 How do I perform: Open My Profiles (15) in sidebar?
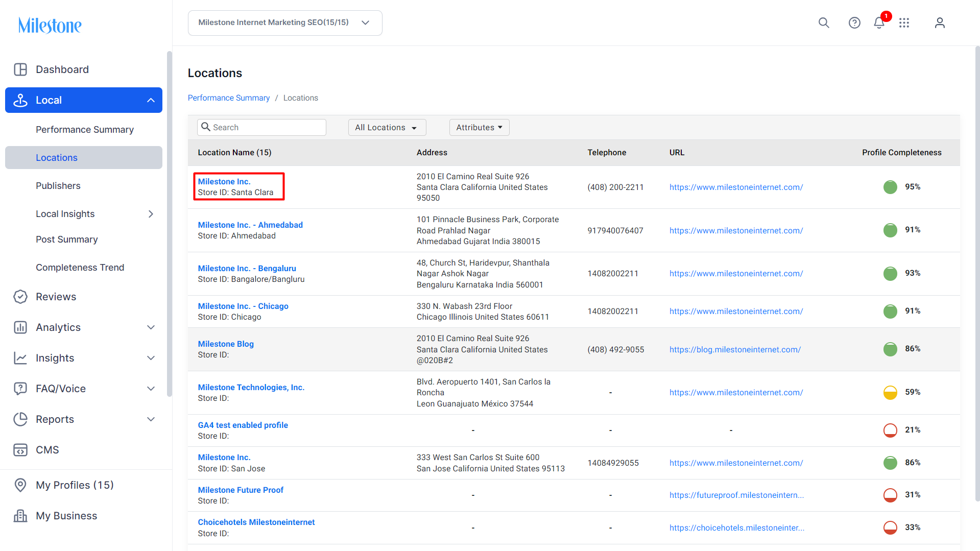coord(75,485)
